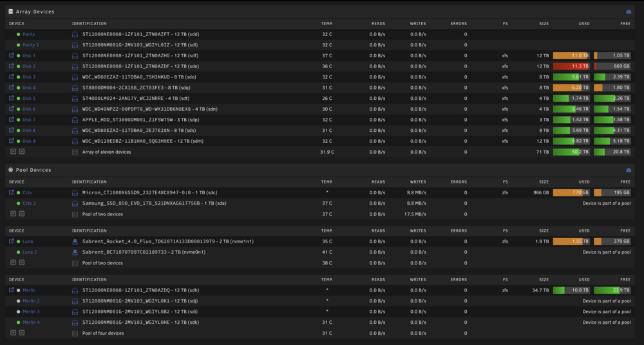The width and height of the screenshot is (644, 345).
Task: Click the red 11.3 TB used bar for Disk 2
Action: pyautogui.click(x=571, y=66)
